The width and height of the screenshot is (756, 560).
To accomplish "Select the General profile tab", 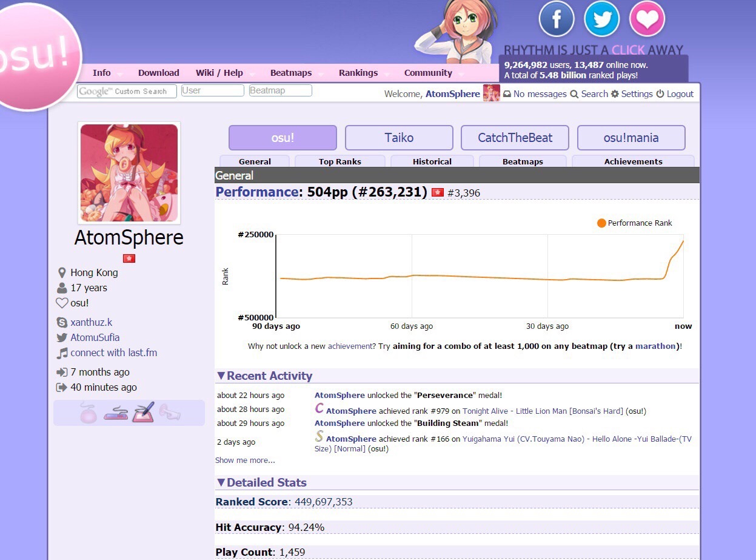I will coord(255,161).
